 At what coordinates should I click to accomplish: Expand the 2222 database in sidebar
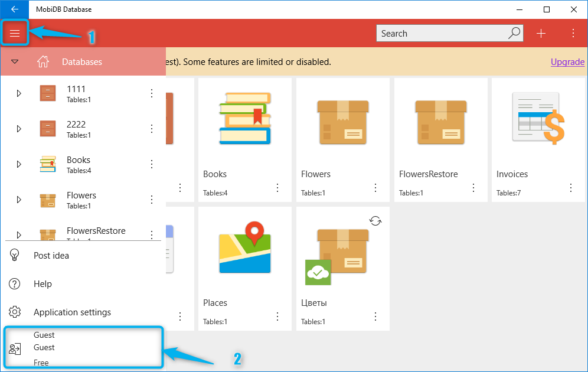(19, 129)
